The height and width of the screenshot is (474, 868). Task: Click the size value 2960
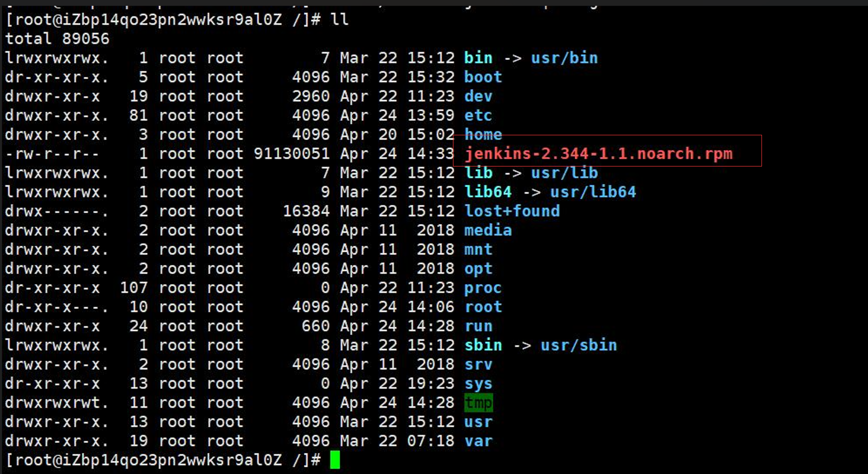coord(311,96)
